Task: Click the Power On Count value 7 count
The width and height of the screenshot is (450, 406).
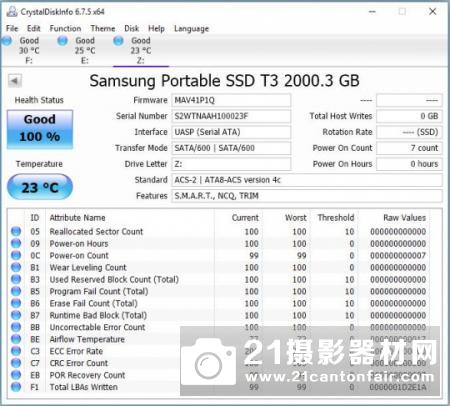Action: [x=409, y=148]
